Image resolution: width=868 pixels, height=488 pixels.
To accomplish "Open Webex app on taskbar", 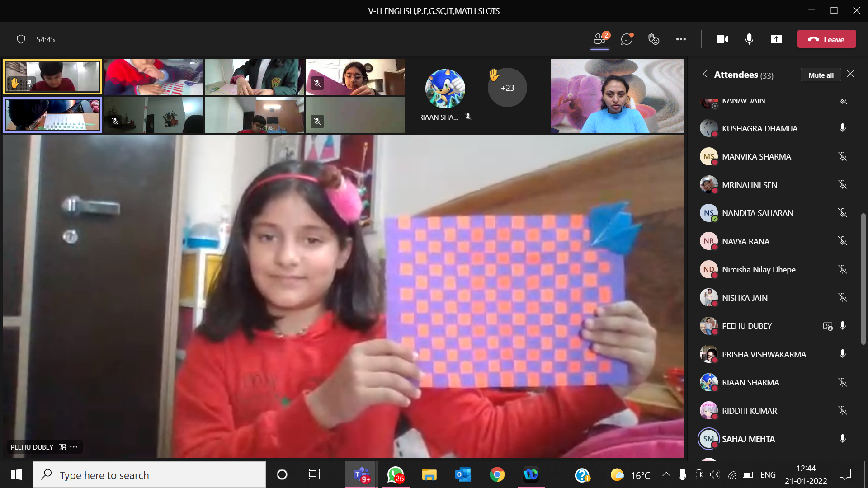I will (x=531, y=474).
